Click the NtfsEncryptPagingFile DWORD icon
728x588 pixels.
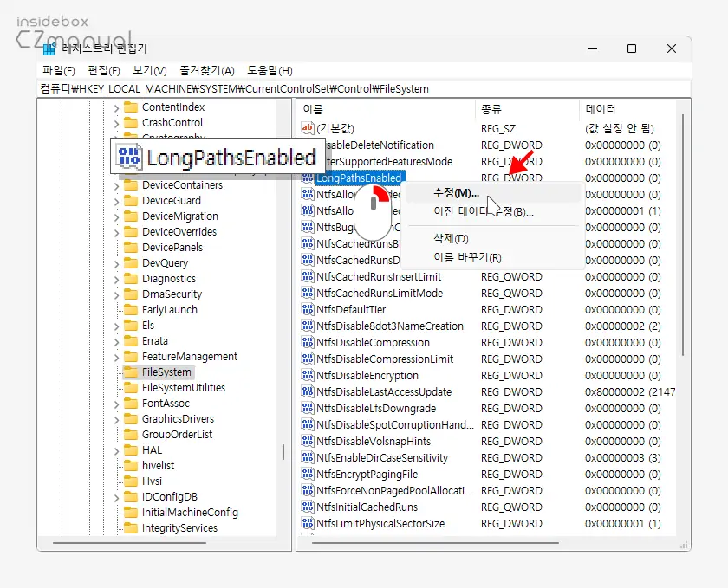coord(309,474)
